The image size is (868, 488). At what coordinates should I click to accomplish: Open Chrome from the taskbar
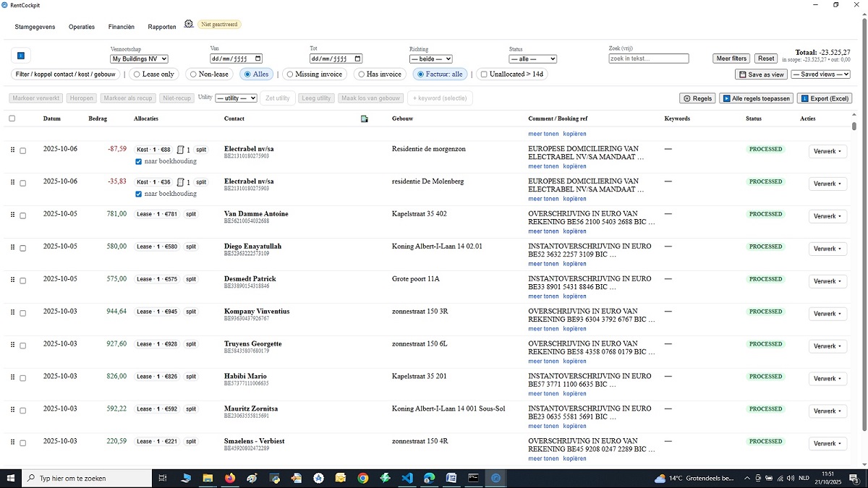362,478
